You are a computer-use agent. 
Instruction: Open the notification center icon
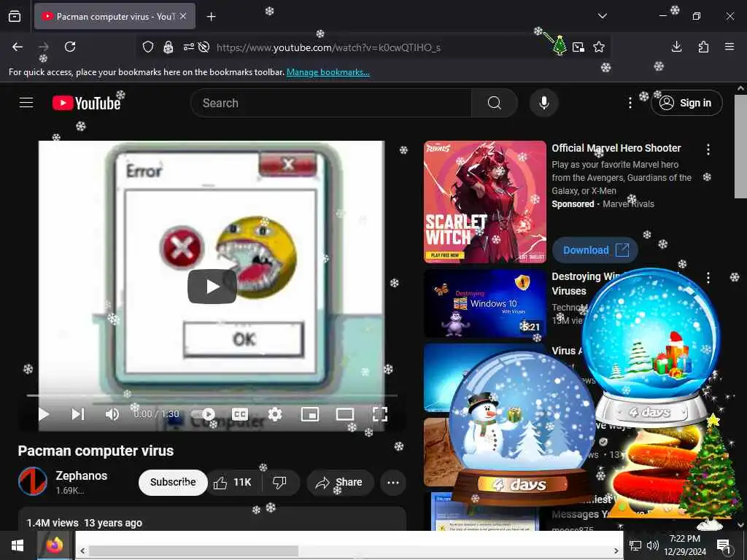tap(724, 545)
